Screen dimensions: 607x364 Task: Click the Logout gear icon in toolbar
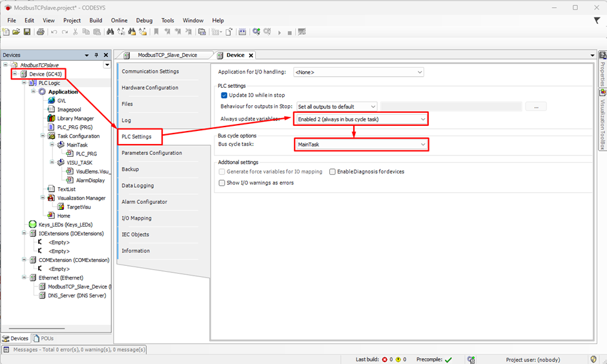pyautogui.click(x=267, y=32)
